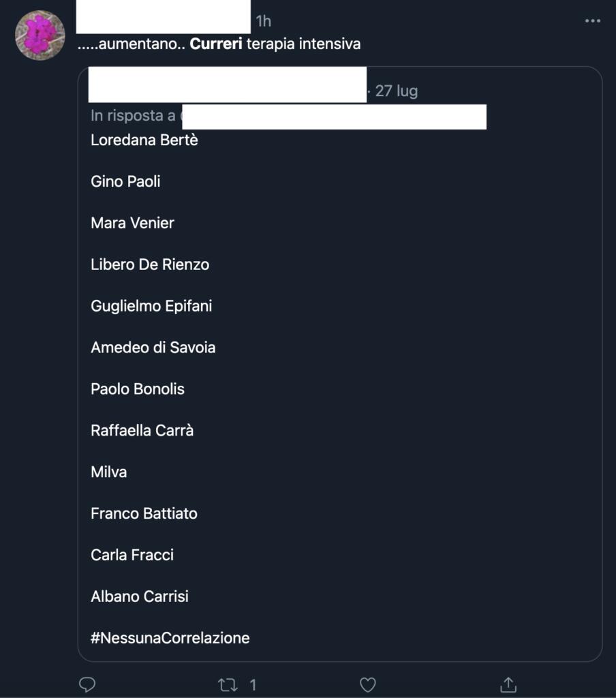The height and width of the screenshot is (698, 616).
Task: Click the Paolo Bonolis name
Action: coord(138,389)
